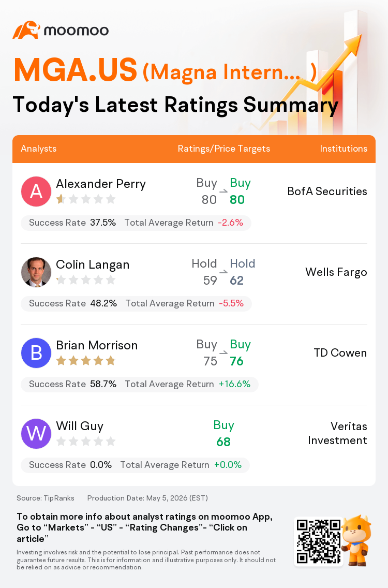This screenshot has width=388, height=588.
Task: Open Colin Langan's profile photo
Action: point(36,272)
